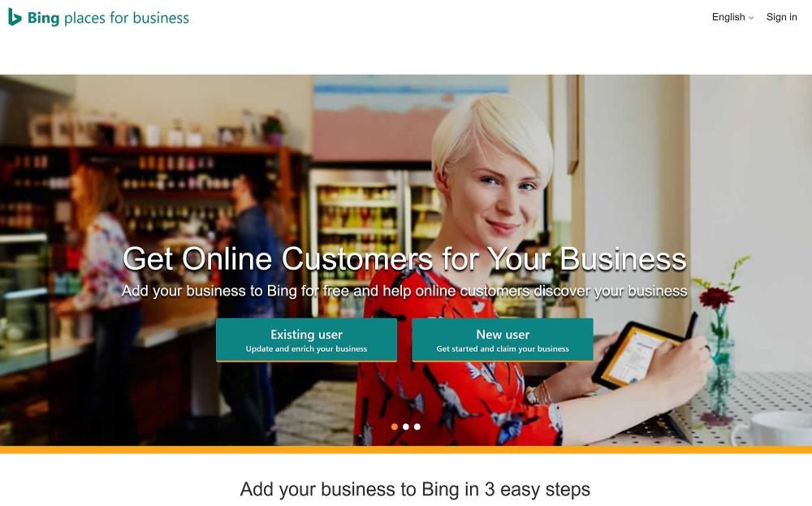The image size is (812, 506).
Task: Click the 'Add your business to Bing for free' subheading
Action: (404, 291)
